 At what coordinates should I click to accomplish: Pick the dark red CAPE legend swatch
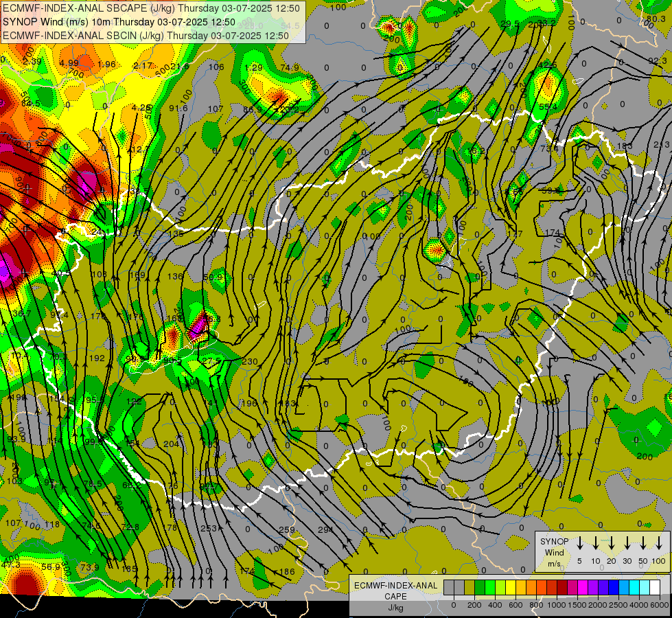pos(562,588)
